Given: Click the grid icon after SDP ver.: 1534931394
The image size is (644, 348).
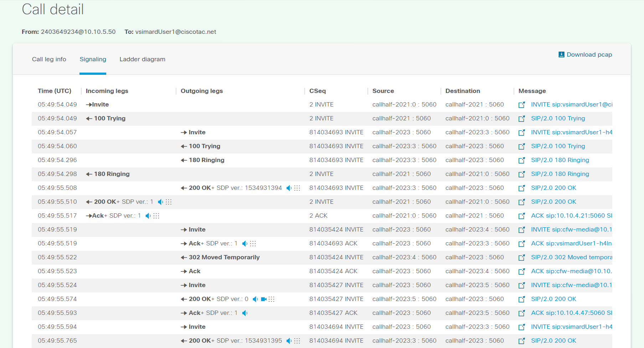Looking at the screenshot, I should pos(297,188).
